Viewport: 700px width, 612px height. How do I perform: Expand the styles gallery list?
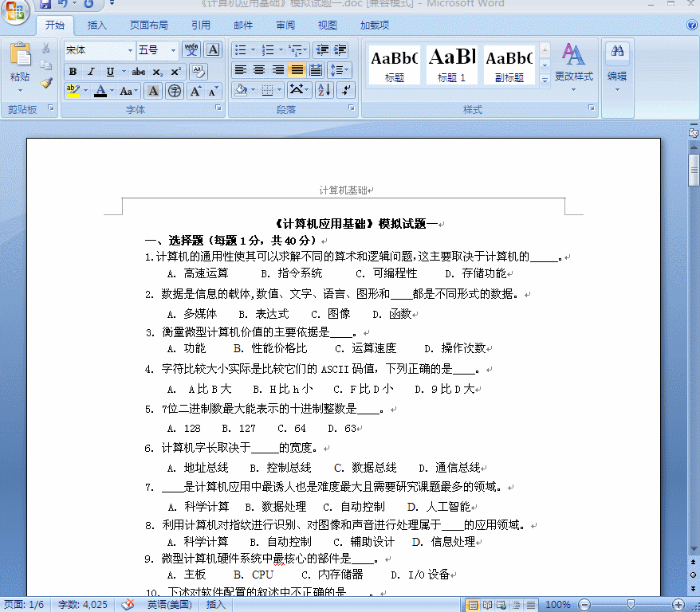(545, 81)
